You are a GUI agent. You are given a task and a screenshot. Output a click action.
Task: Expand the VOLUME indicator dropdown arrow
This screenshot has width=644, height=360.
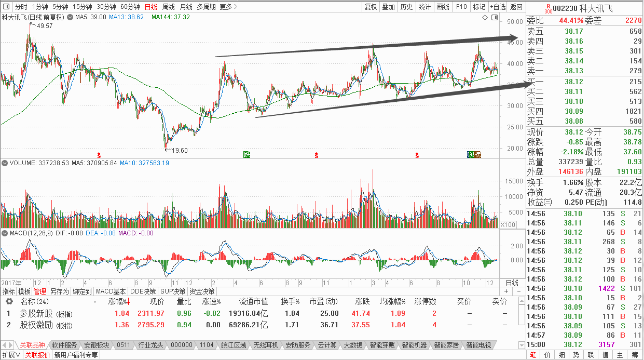click(x=5, y=163)
